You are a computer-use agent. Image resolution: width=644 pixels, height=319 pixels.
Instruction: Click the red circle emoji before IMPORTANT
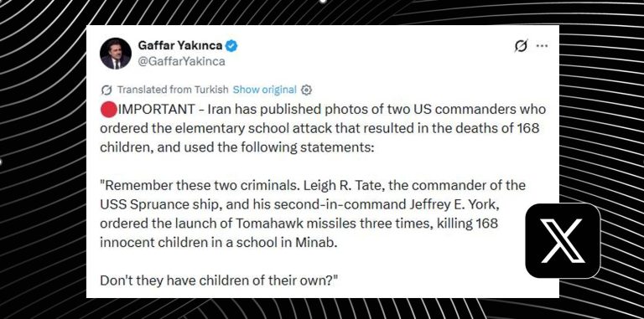tap(108, 111)
